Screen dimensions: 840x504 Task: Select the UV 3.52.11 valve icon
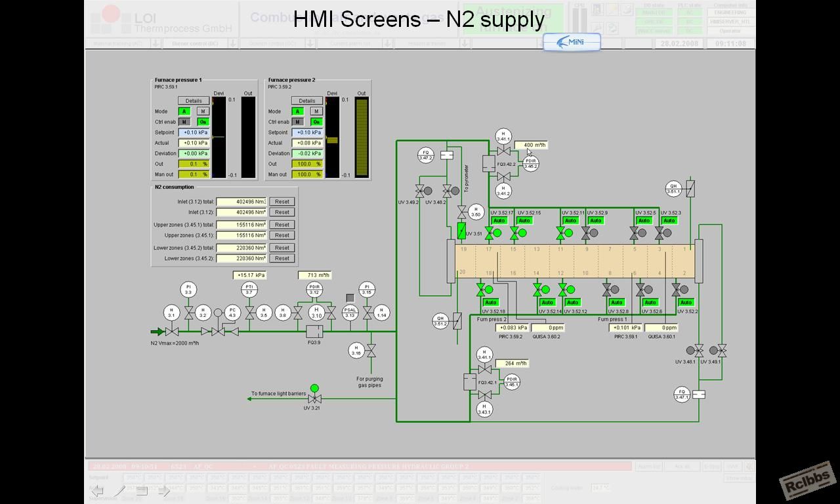[564, 232]
